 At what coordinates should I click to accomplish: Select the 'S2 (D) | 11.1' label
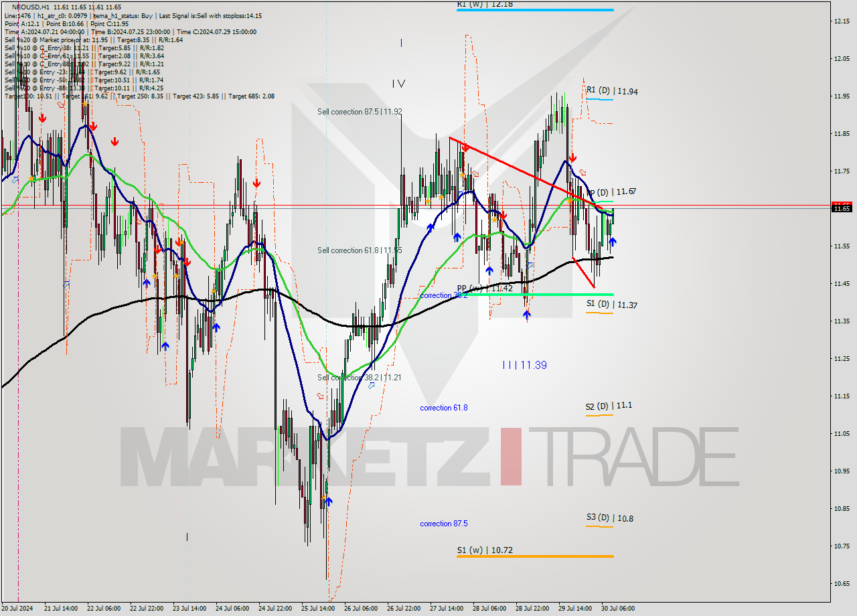pos(609,406)
